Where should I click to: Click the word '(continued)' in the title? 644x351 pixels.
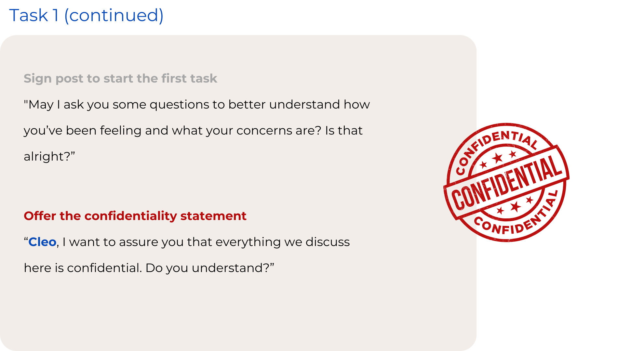coord(114,15)
